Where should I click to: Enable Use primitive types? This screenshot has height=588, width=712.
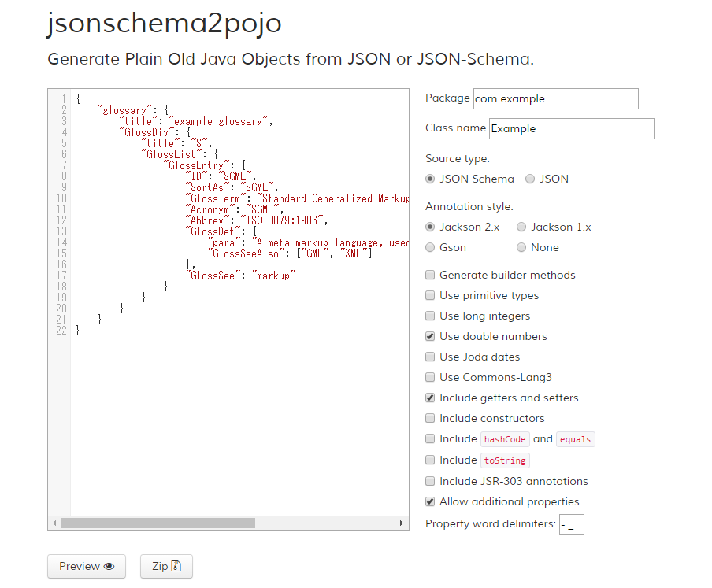(x=429, y=295)
